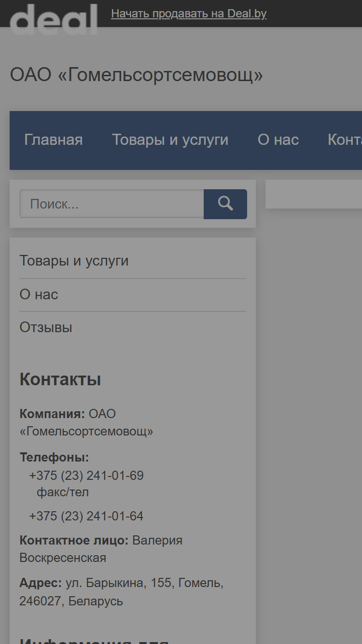Open 'Начать продавать на Deal.by' link
This screenshot has height=644, width=362.
point(189,14)
